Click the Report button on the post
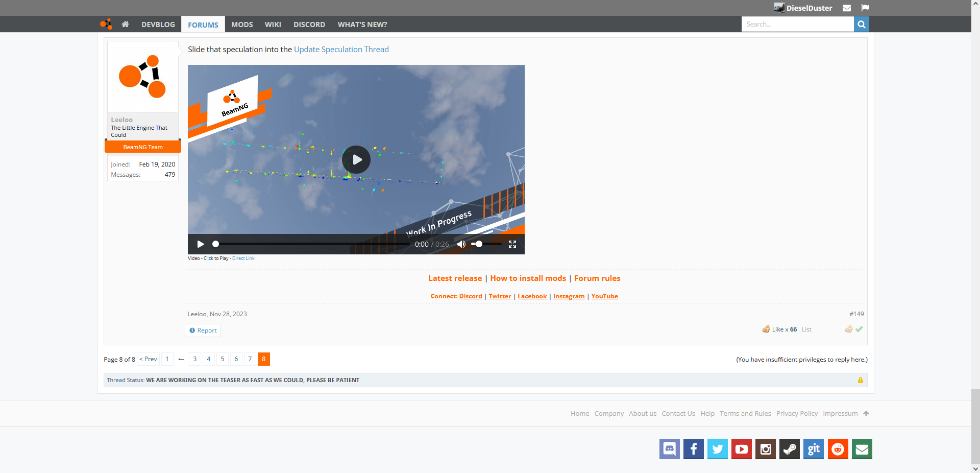 coord(203,330)
